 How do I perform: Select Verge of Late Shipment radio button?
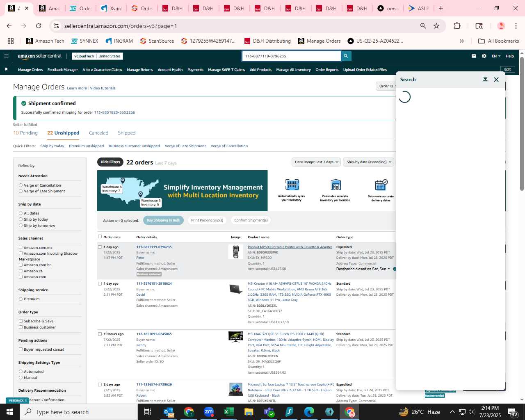click(21, 191)
